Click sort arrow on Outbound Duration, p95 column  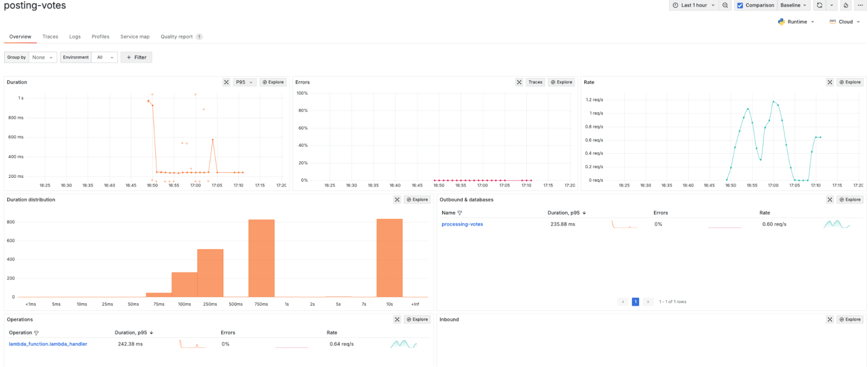click(584, 213)
